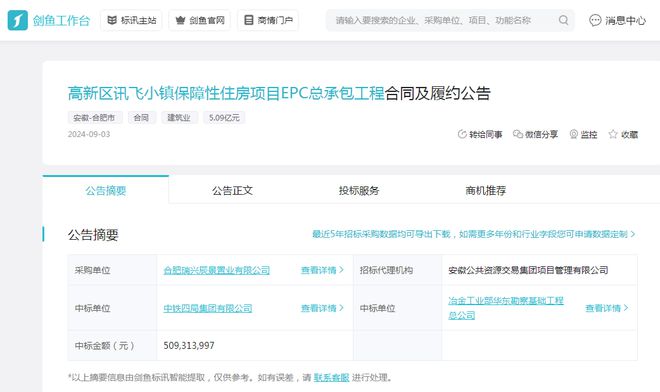The height and width of the screenshot is (392, 660).
Task: Click the 5.09亿元 tag
Action: [x=224, y=117]
